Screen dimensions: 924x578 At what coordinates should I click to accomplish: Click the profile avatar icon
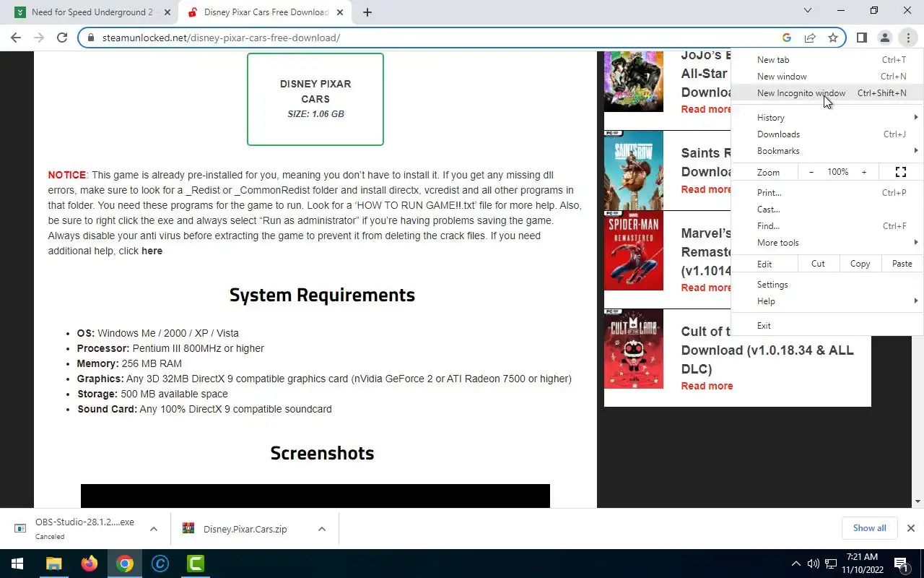point(884,38)
